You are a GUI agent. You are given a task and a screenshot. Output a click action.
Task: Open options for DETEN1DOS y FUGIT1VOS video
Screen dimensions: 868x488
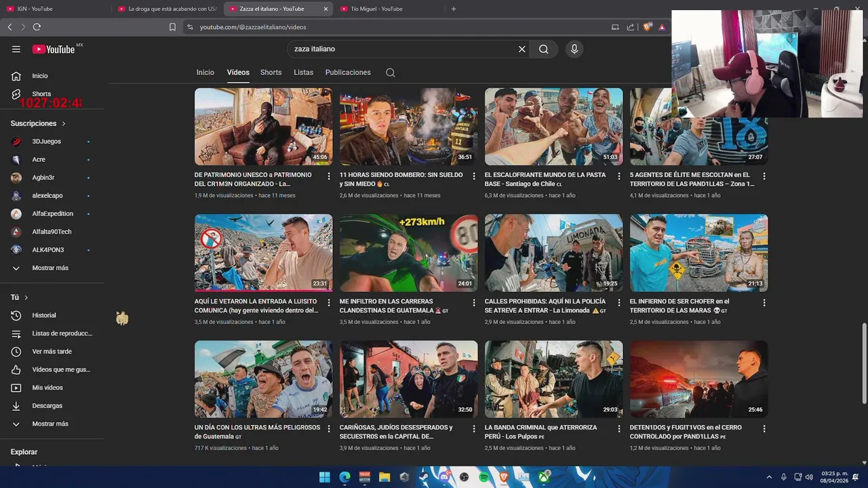click(x=764, y=428)
